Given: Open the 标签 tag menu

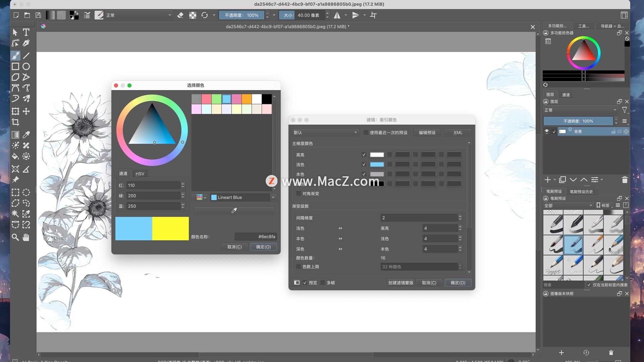Looking at the screenshot, I should (x=604, y=205).
